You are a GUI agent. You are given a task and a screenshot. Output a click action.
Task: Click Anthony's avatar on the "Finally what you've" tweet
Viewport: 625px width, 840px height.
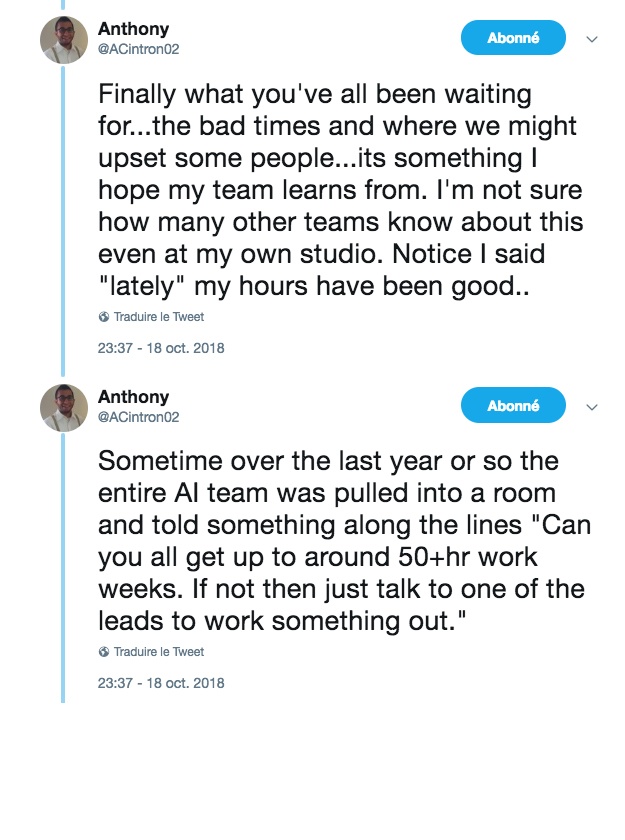coord(63,40)
